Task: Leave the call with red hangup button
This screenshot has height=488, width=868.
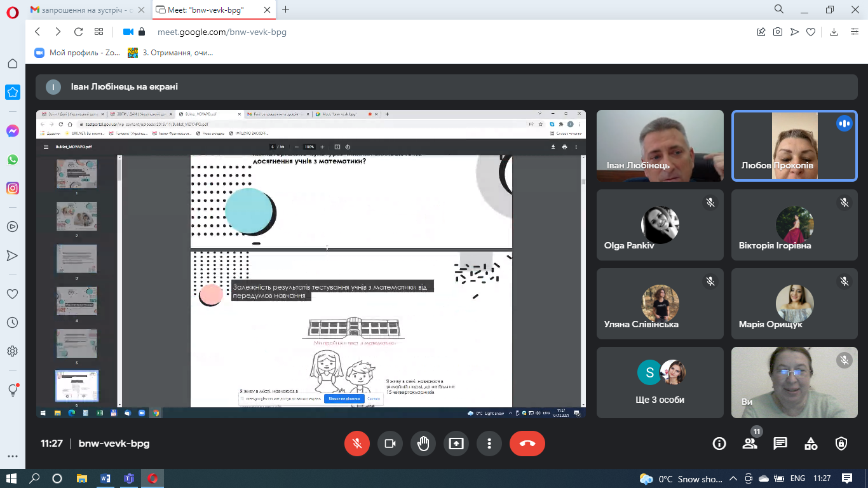Action: click(527, 444)
